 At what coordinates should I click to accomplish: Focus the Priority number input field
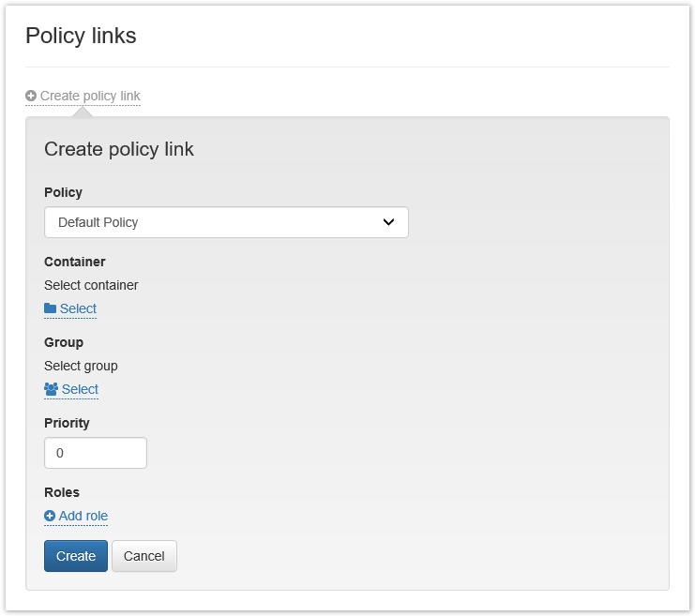96,453
